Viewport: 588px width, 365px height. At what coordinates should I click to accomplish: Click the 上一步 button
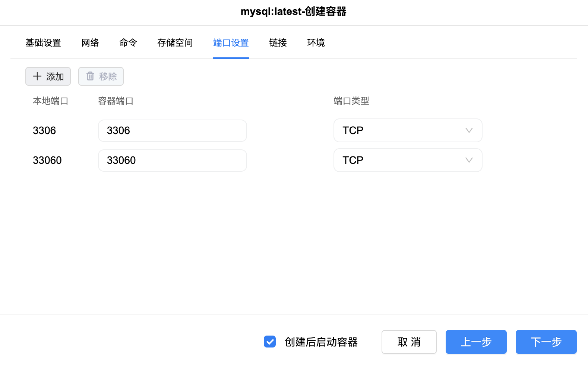476,342
